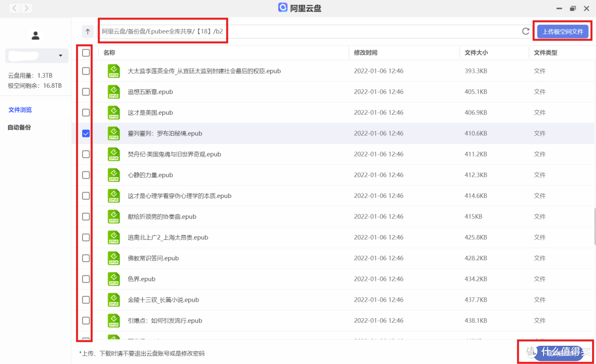Select file name 逃离北上广2_上海太昂贵.epub
The height and width of the screenshot is (364, 596).
[x=168, y=238]
